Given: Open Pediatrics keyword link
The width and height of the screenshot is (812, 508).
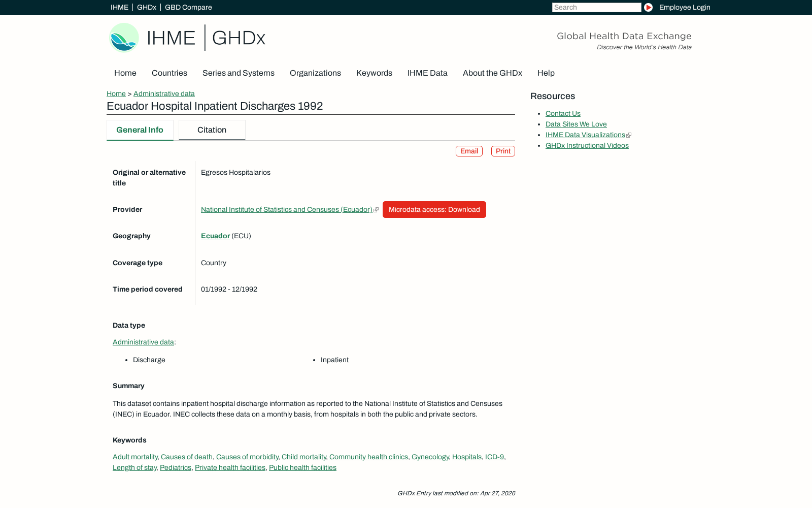Looking at the screenshot, I should point(176,468).
